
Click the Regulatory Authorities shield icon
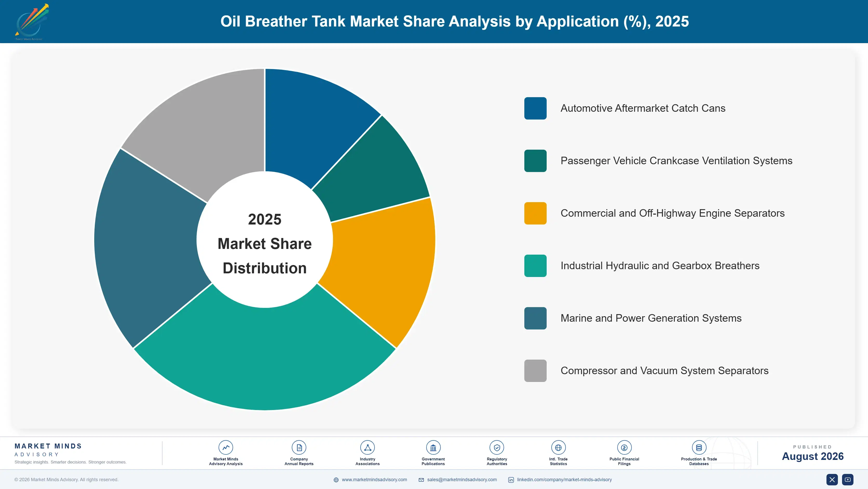497,447
